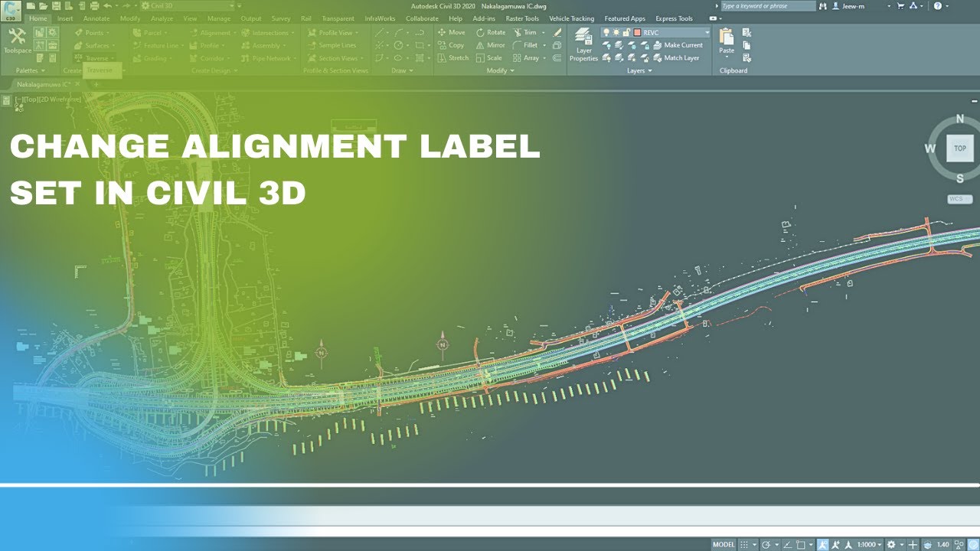Toggle annotation objects visibility highlighted icon

[x=822, y=544]
